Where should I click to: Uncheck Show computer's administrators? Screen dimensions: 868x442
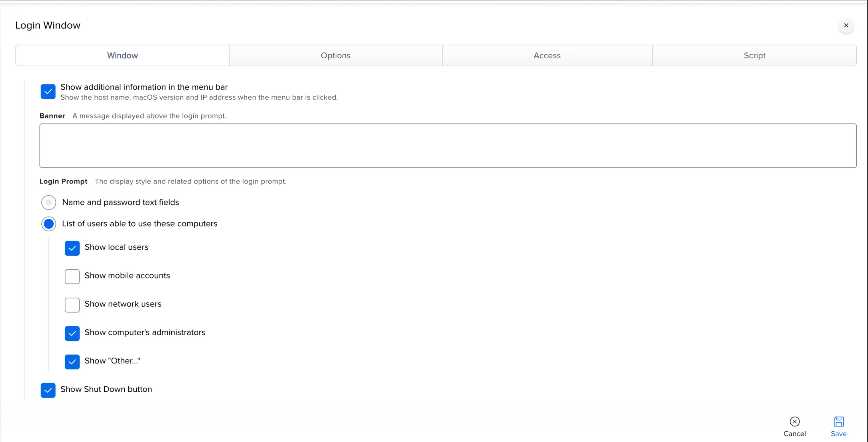[72, 333]
